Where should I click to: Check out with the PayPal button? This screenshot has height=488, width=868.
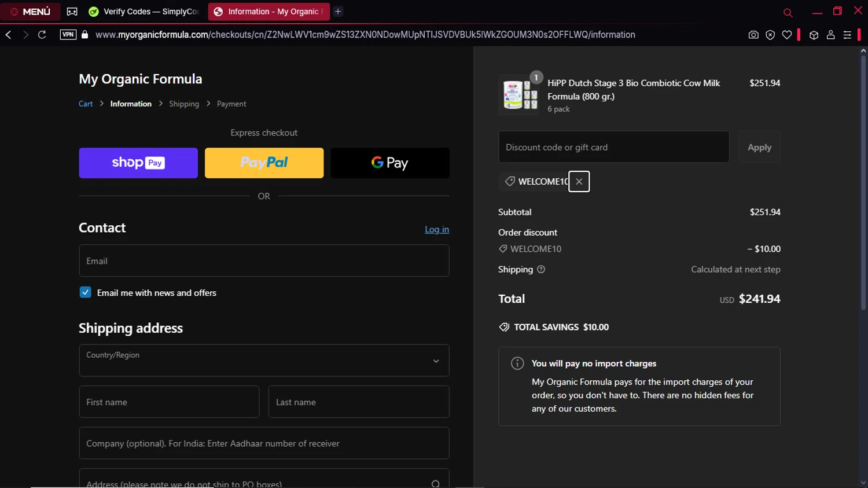tap(264, 163)
